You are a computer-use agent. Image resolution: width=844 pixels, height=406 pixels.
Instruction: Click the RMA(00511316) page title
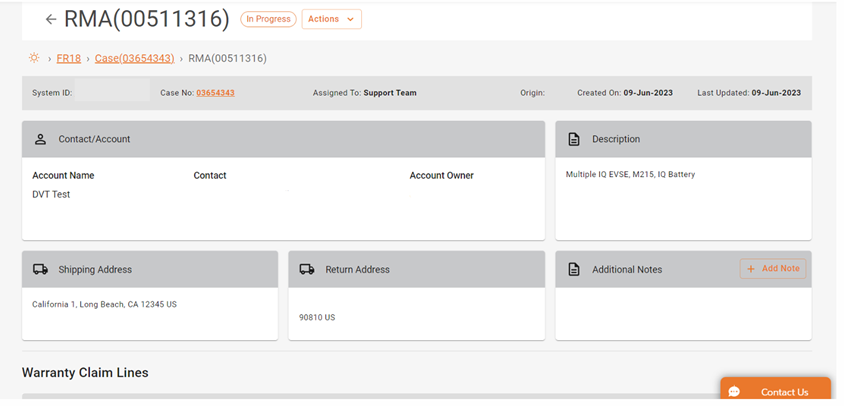[146, 19]
